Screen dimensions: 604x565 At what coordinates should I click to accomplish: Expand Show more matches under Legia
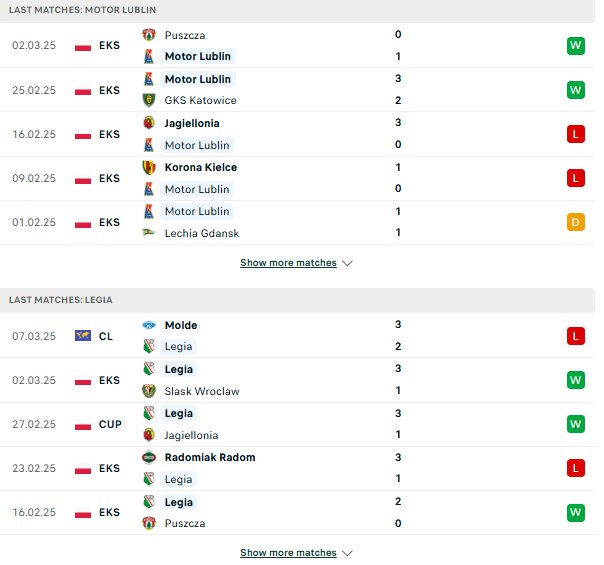coord(288,553)
